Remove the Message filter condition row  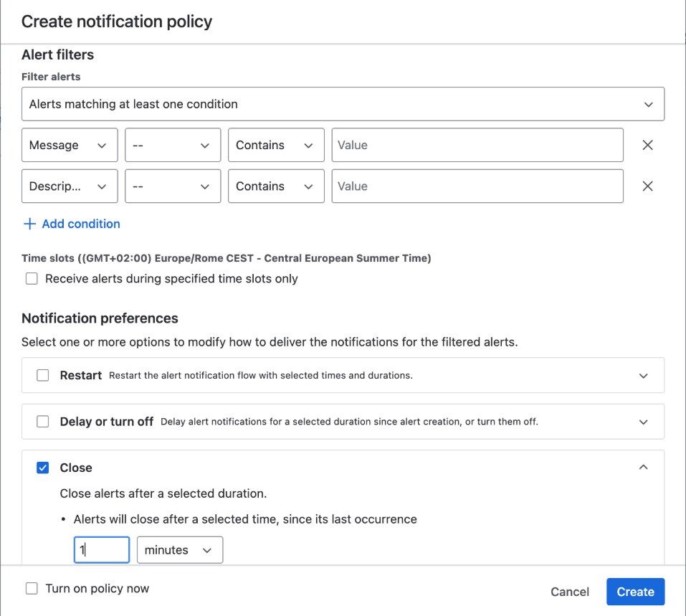point(647,145)
